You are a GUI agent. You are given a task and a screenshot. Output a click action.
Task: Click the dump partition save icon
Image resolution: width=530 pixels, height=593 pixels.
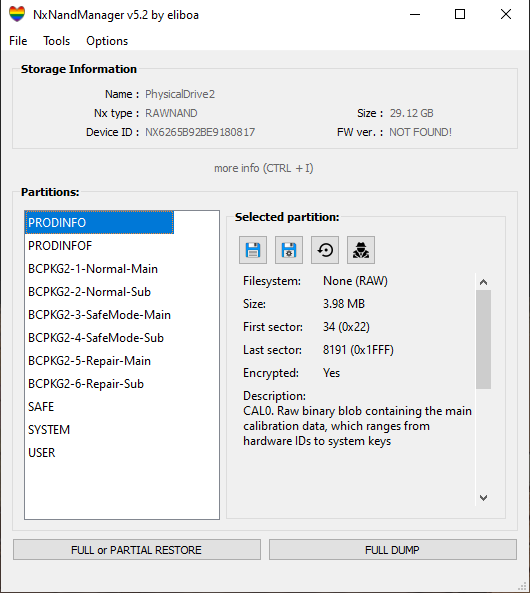click(253, 250)
